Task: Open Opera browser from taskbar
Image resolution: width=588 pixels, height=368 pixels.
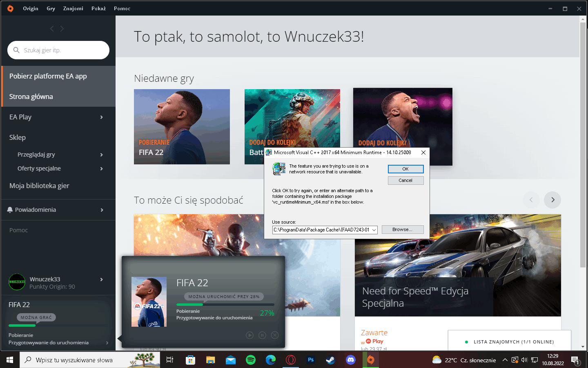Action: pos(290,360)
